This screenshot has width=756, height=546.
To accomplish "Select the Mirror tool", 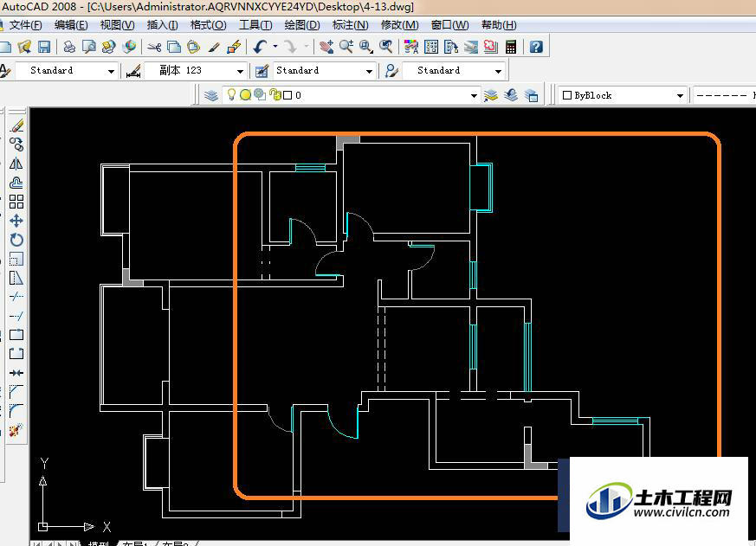I will pos(16,164).
